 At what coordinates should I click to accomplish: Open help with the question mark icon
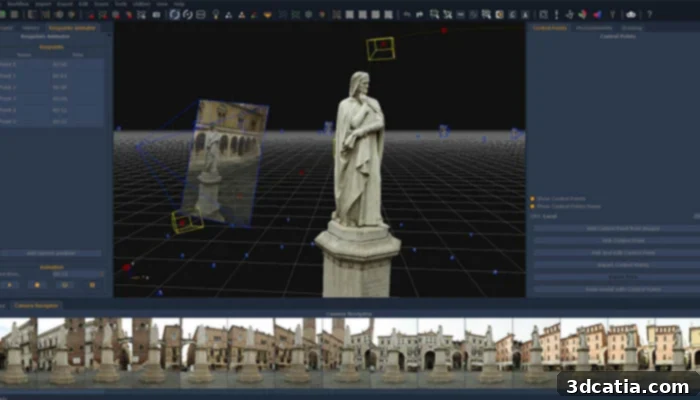point(650,15)
